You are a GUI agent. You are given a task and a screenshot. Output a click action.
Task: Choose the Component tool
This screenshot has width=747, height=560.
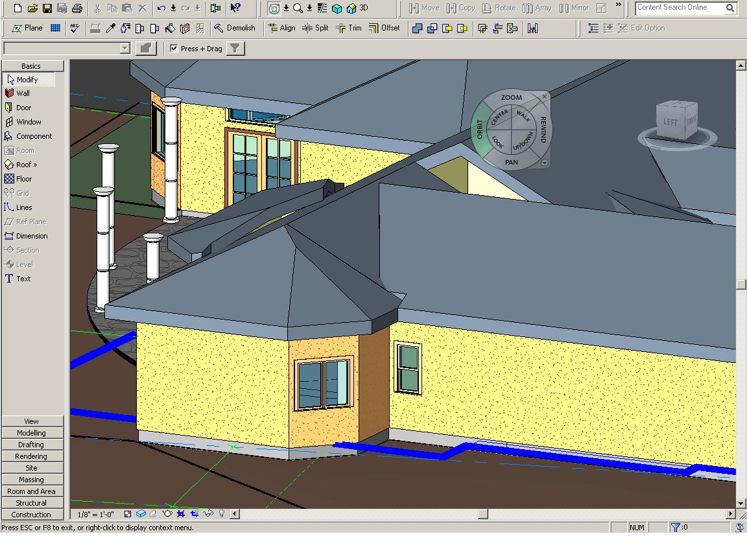click(x=28, y=136)
